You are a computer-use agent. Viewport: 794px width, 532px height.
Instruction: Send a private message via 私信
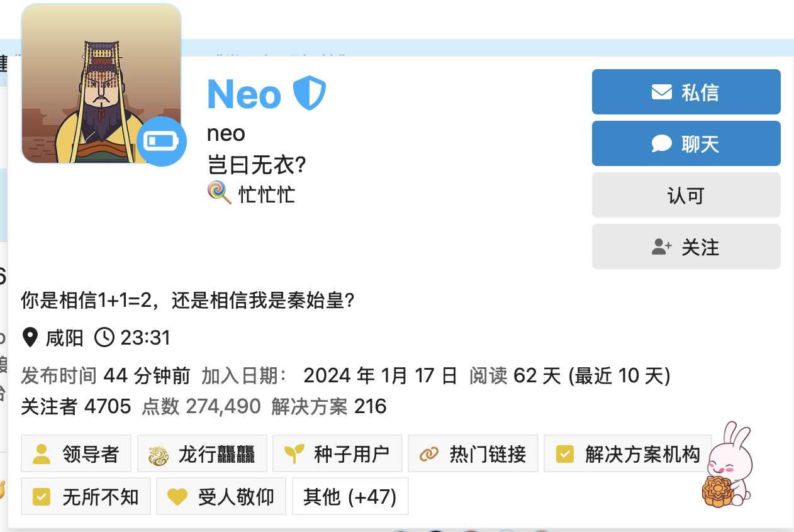click(x=686, y=92)
